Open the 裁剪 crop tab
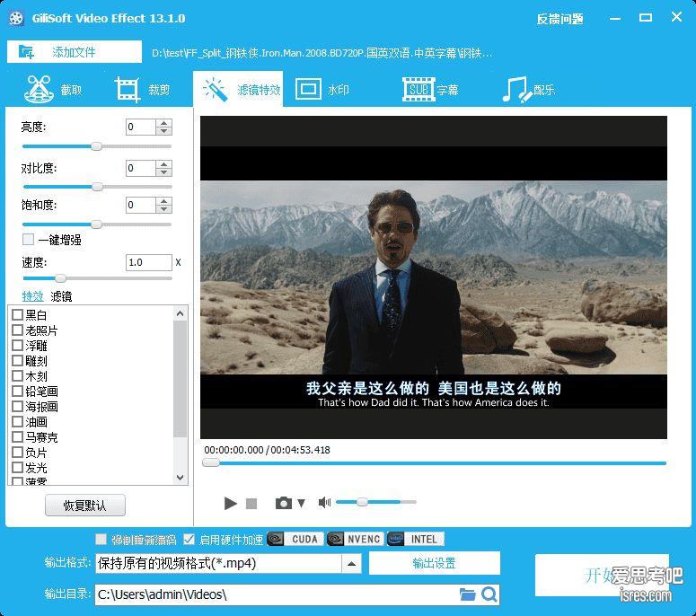This screenshot has height=616, width=696. click(x=142, y=90)
